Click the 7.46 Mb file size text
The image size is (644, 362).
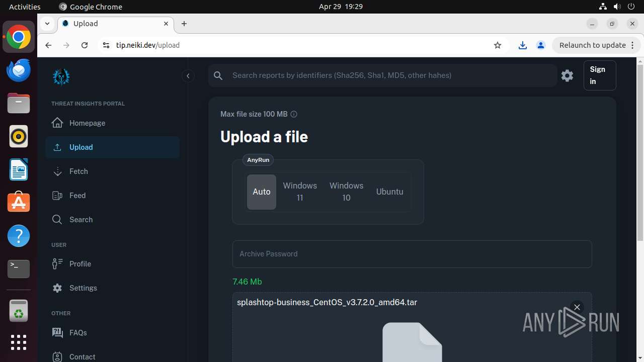tap(247, 282)
